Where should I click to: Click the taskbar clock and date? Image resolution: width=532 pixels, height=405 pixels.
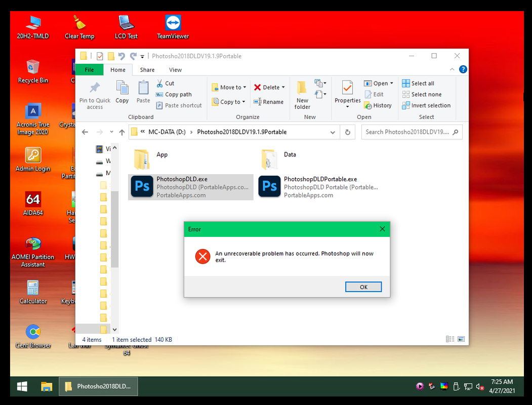(x=502, y=386)
